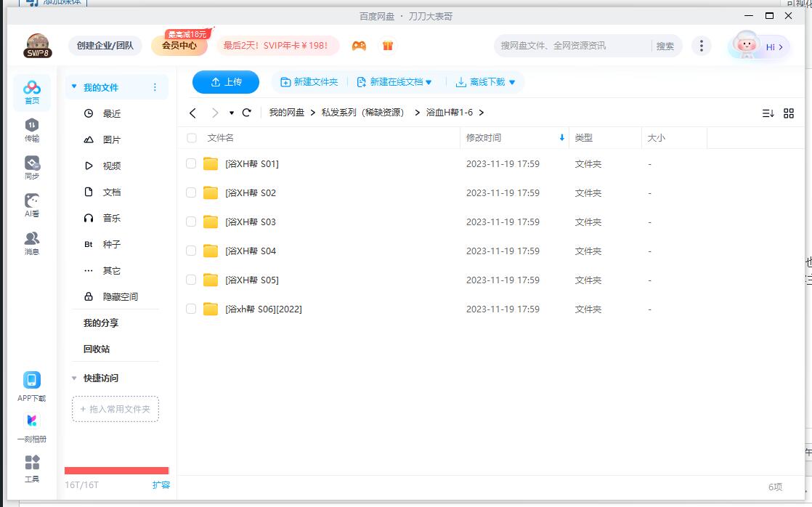
Task: Select 其它 in the sidebar
Action: coord(111,270)
